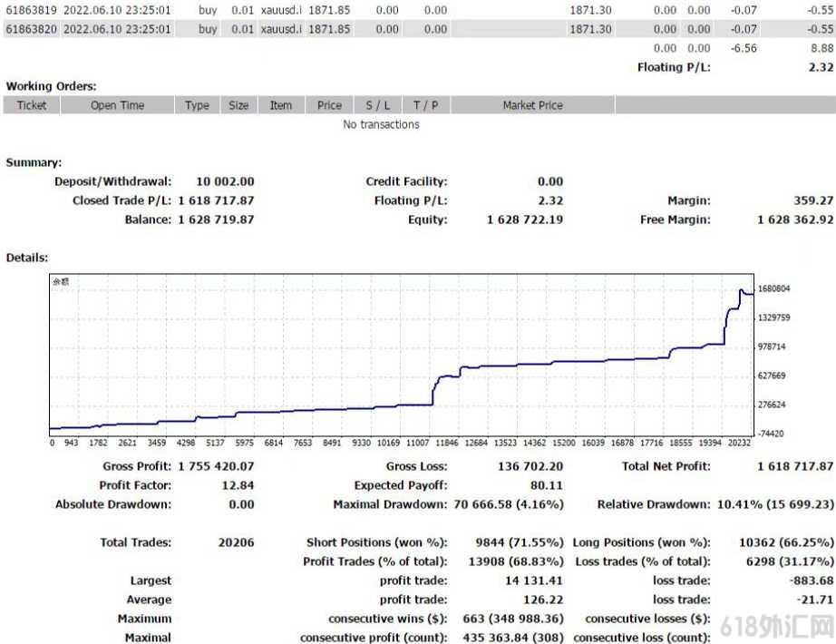Click the Profit Factor value 12.84
The image size is (836, 644).
point(238,485)
